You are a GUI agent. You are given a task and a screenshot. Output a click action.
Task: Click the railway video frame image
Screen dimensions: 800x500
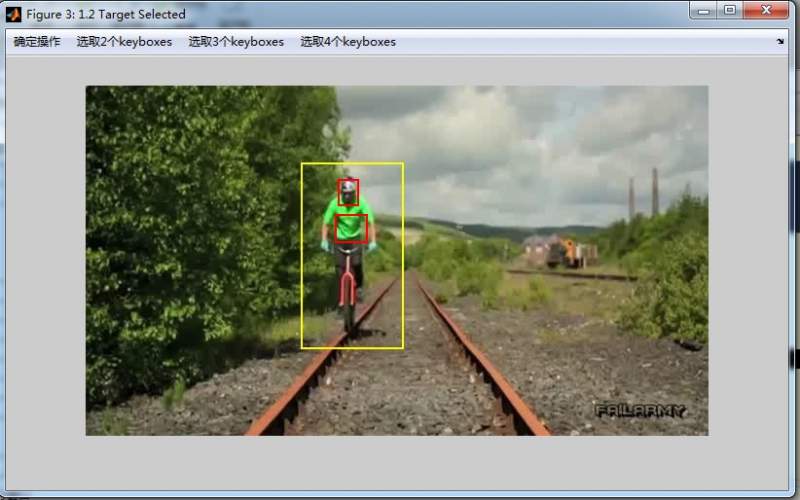397,261
